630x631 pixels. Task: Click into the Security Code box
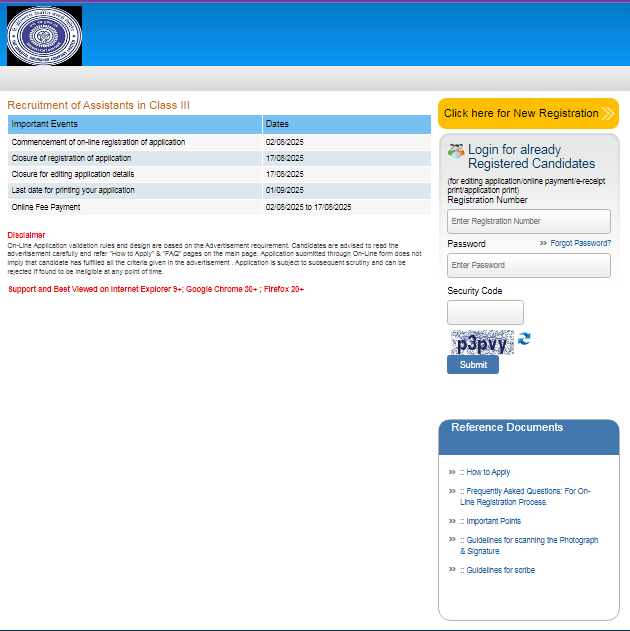click(484, 312)
